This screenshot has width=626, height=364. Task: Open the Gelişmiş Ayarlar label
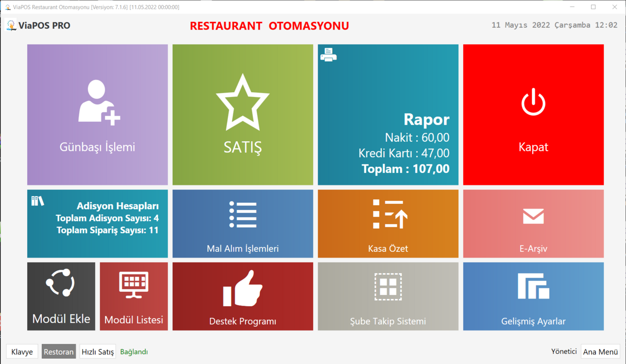[533, 321]
